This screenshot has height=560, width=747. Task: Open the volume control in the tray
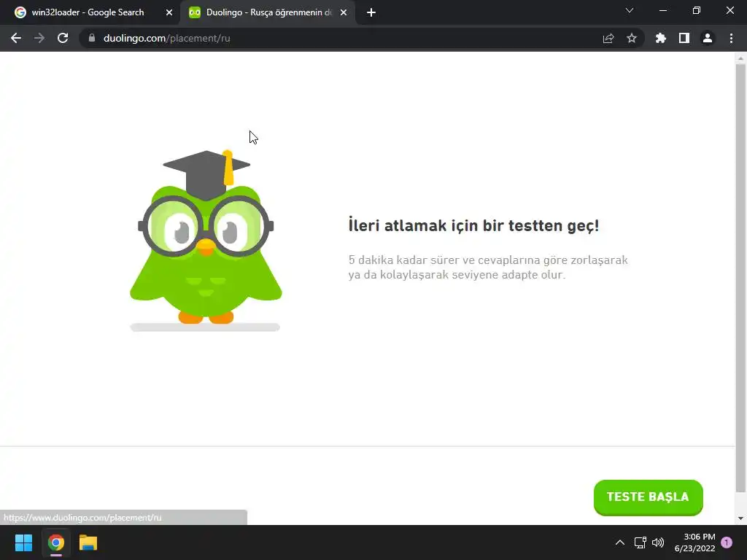(x=658, y=542)
